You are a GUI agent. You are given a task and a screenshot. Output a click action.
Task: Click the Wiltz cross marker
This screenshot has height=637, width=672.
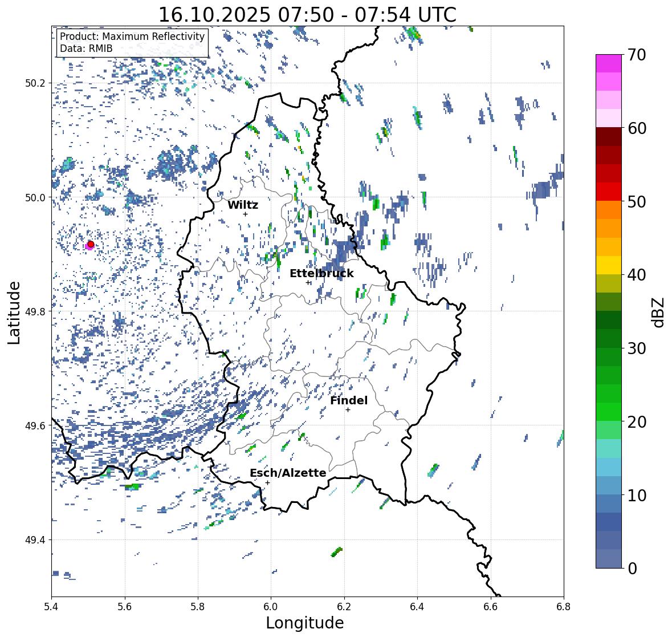tap(245, 214)
